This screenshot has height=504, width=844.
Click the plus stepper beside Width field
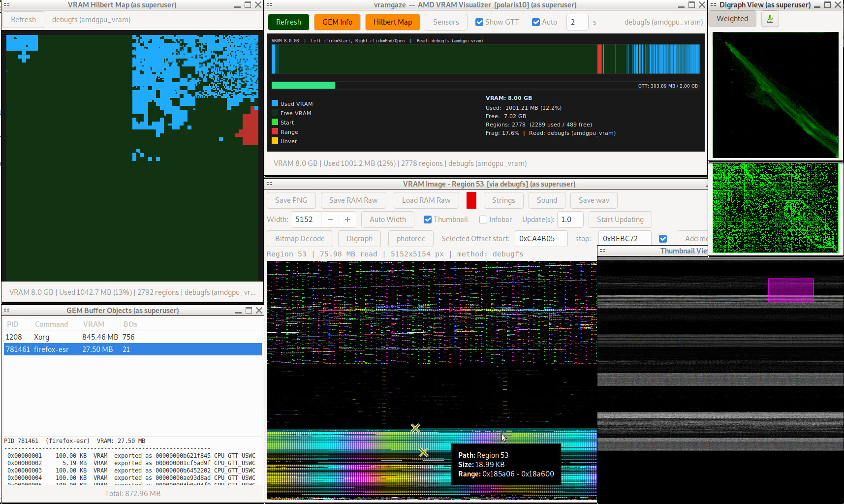pos(347,220)
